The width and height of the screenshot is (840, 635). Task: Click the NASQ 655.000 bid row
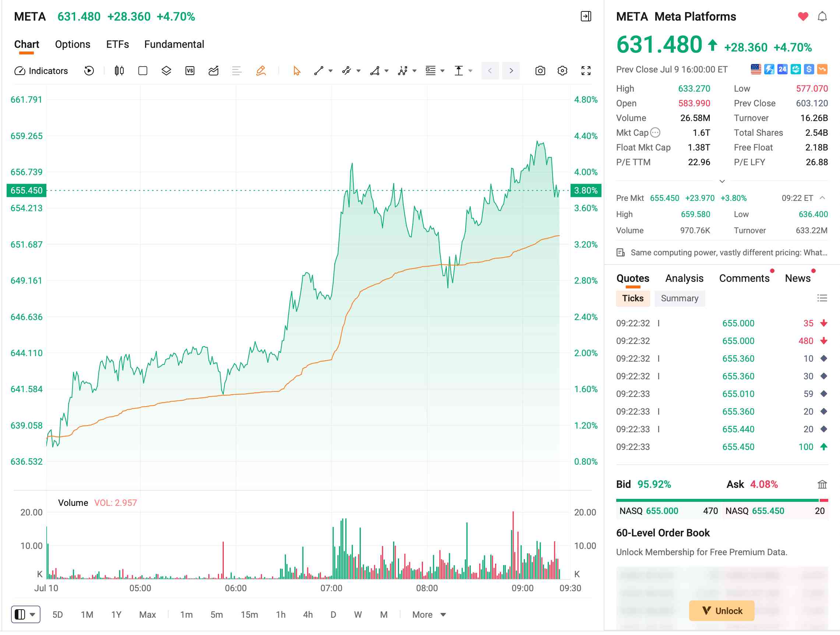tap(669, 511)
